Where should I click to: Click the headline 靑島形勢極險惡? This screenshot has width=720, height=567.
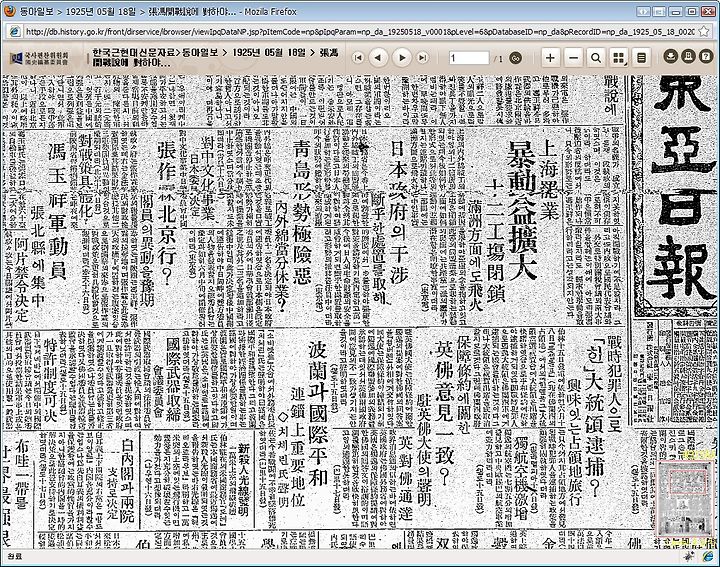coord(303,211)
